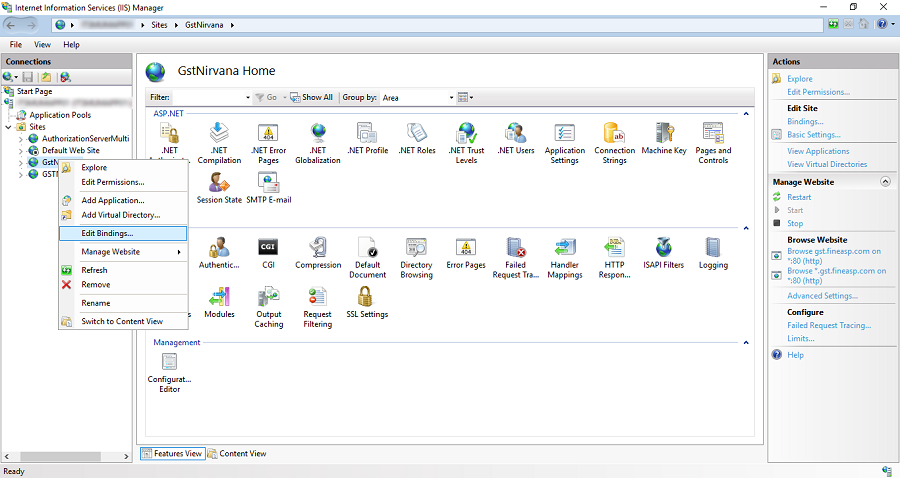900x478 pixels.
Task: Click the Filter text input field
Action: tap(208, 98)
